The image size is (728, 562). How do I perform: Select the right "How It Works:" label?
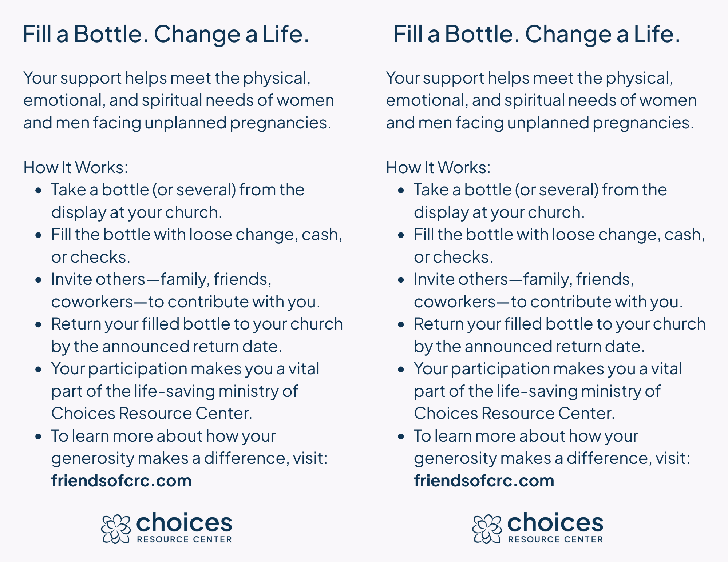(x=438, y=167)
